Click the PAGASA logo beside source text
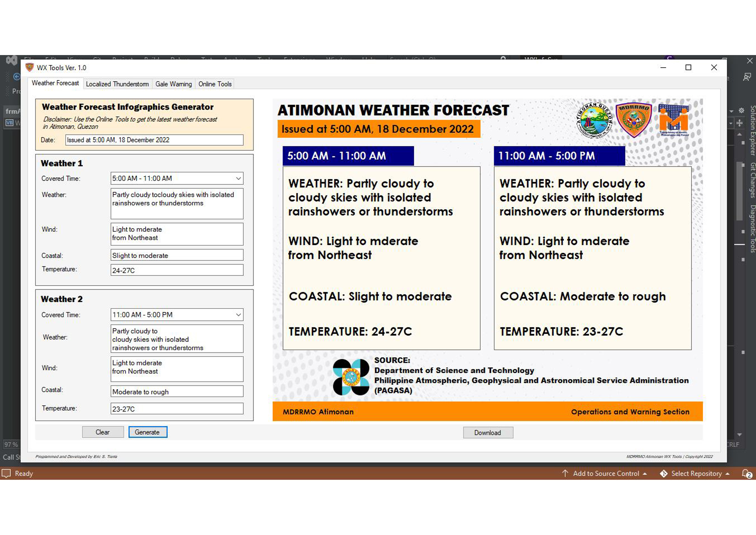Viewport: 756px width, 535px height. point(351,377)
